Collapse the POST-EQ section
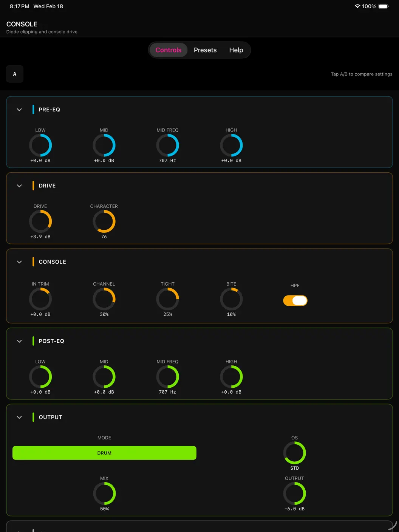The image size is (399, 532). pyautogui.click(x=19, y=341)
